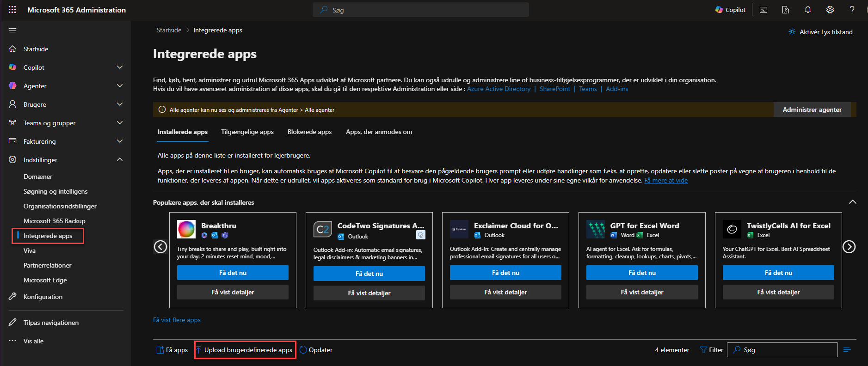Click the Brugere person icon in the sidebar
Viewport: 868px width, 366px height.
click(x=12, y=104)
